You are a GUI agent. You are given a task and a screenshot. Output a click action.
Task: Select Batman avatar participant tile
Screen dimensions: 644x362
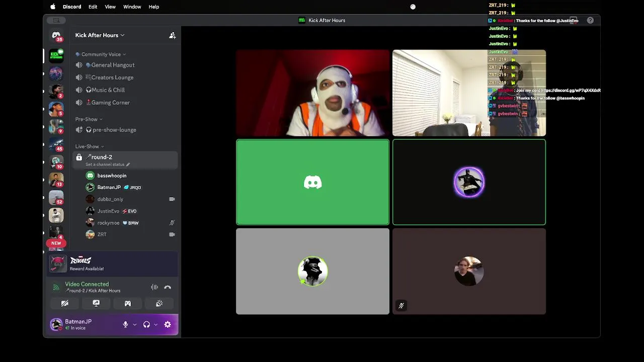click(469, 182)
